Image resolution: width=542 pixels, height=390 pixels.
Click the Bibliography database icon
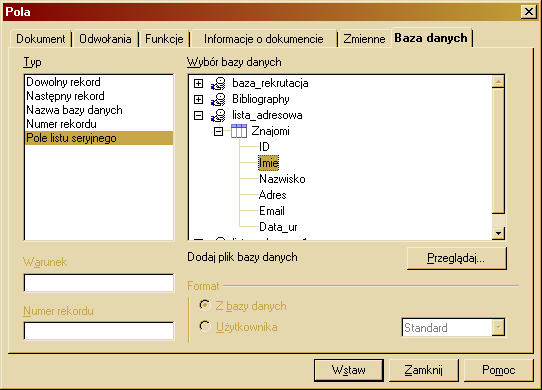(218, 99)
